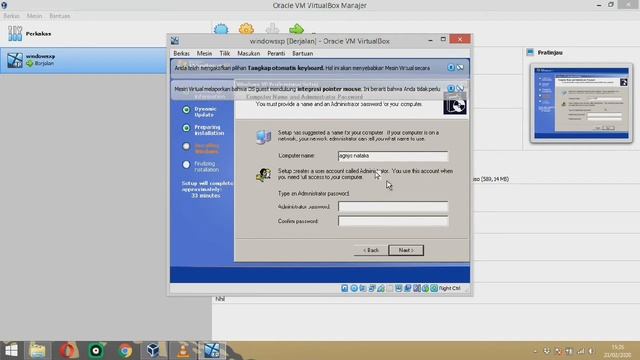Click recording indicator in VM status bar
640x360 pixels.
tap(407, 288)
